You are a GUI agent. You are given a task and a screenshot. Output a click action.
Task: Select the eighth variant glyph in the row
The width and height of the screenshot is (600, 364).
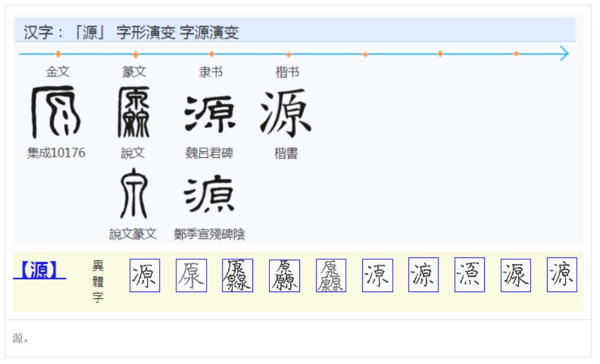click(470, 276)
